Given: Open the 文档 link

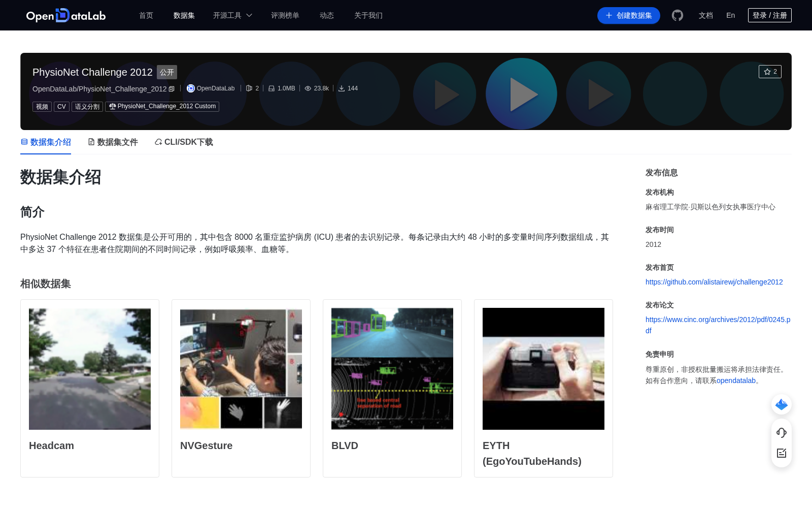Looking at the screenshot, I should point(706,15).
